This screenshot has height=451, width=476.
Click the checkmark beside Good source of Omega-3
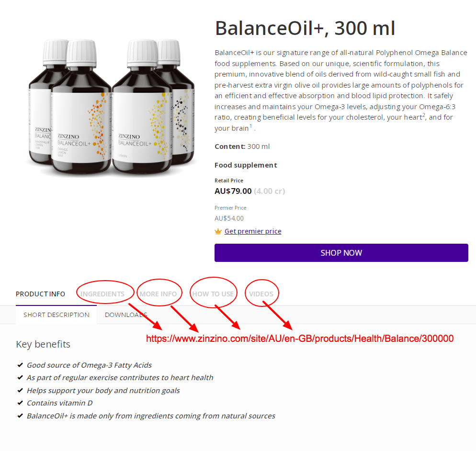click(x=20, y=365)
